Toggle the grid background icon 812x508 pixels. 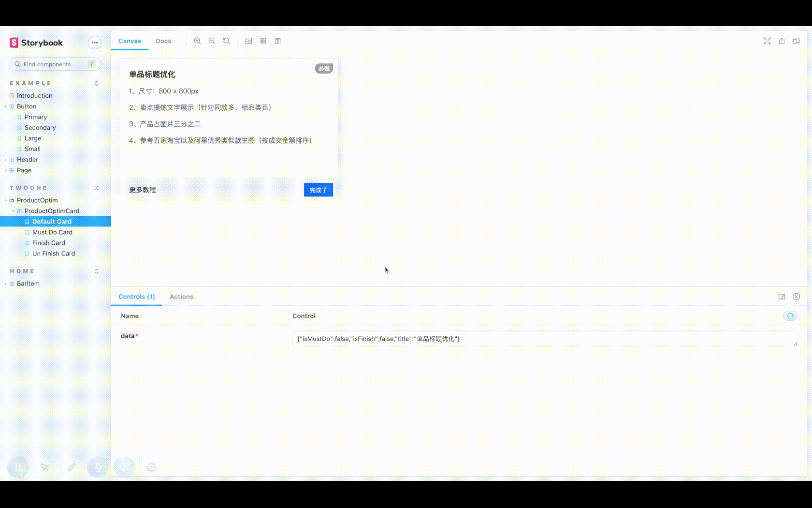[x=263, y=41]
